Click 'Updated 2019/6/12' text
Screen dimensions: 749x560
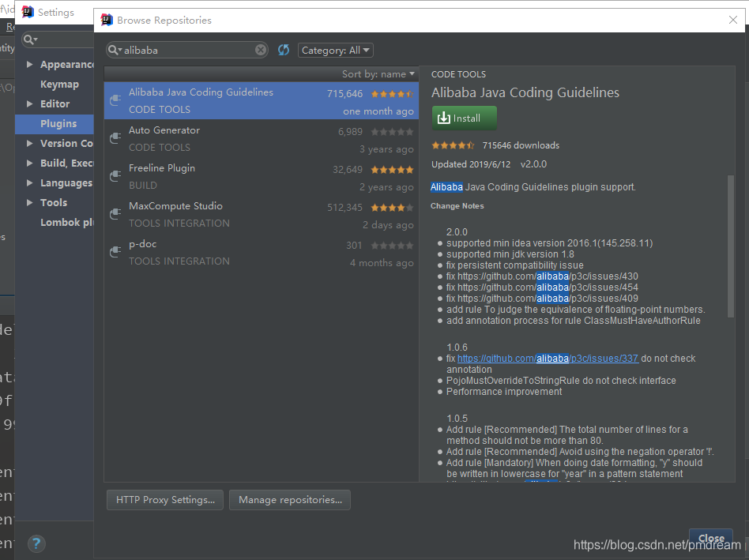(471, 164)
